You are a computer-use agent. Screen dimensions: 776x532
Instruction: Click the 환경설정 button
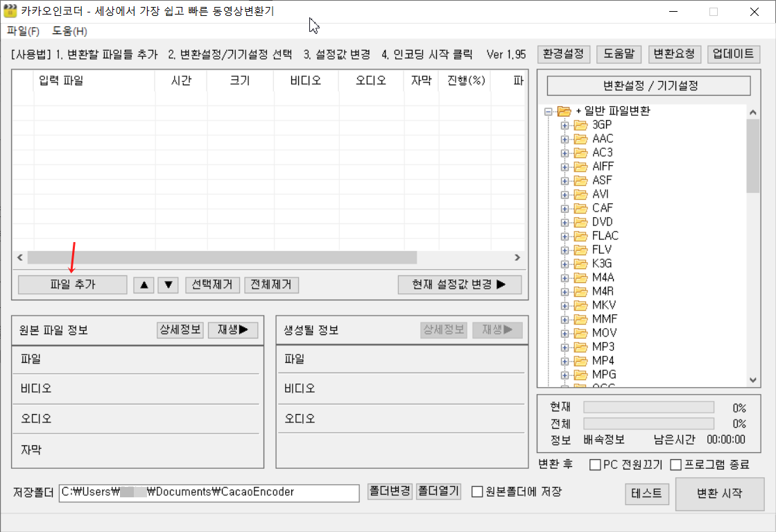coord(564,54)
